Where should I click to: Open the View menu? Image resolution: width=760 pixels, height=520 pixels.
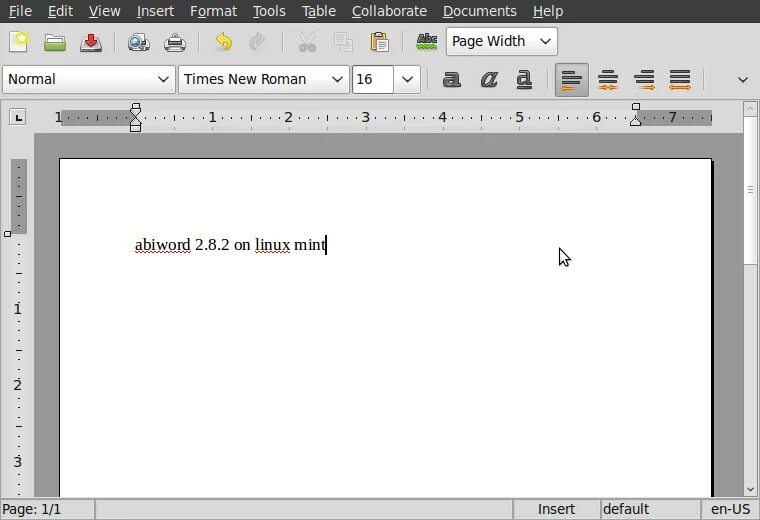pyautogui.click(x=104, y=11)
